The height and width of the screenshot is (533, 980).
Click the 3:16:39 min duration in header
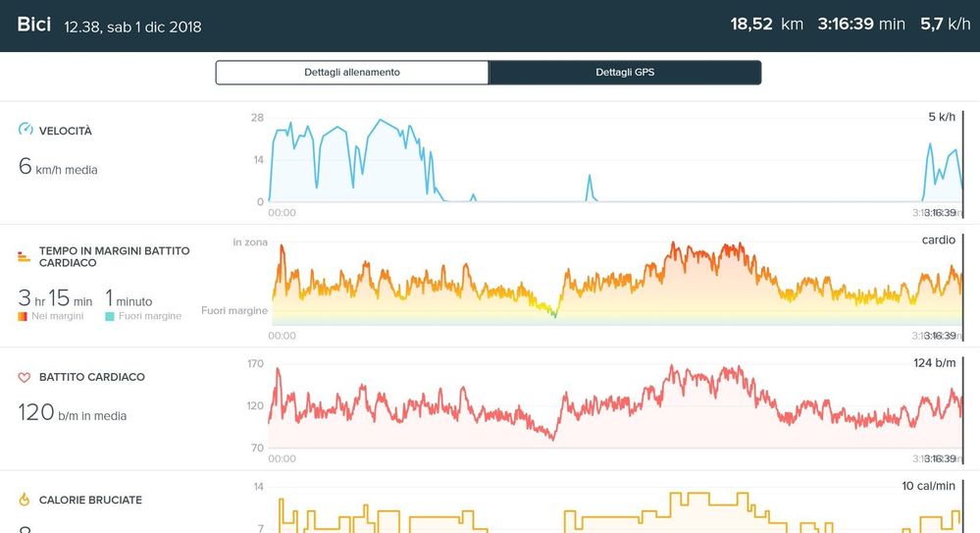pos(860,24)
